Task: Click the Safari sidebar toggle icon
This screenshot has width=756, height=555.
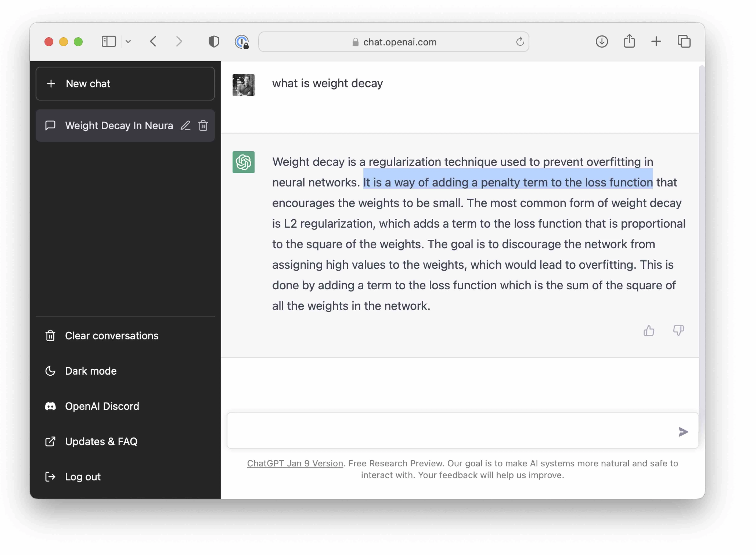Action: 109,42
